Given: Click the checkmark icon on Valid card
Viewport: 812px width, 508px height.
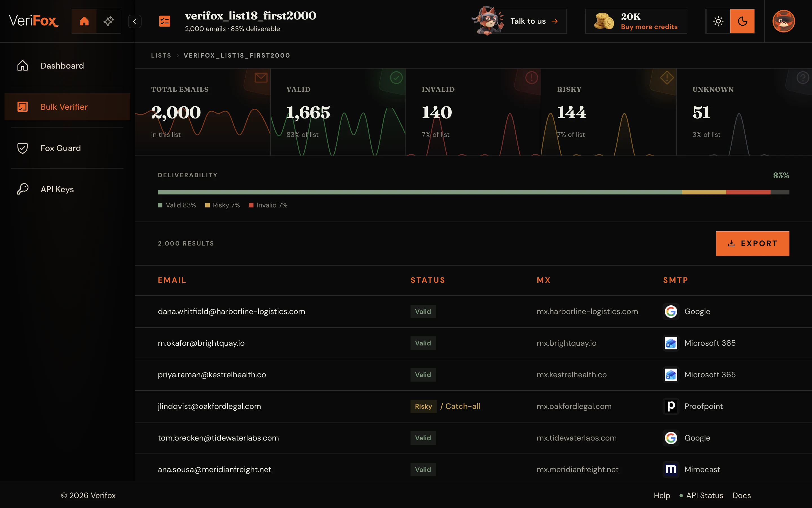Looking at the screenshot, I should 396,78.
